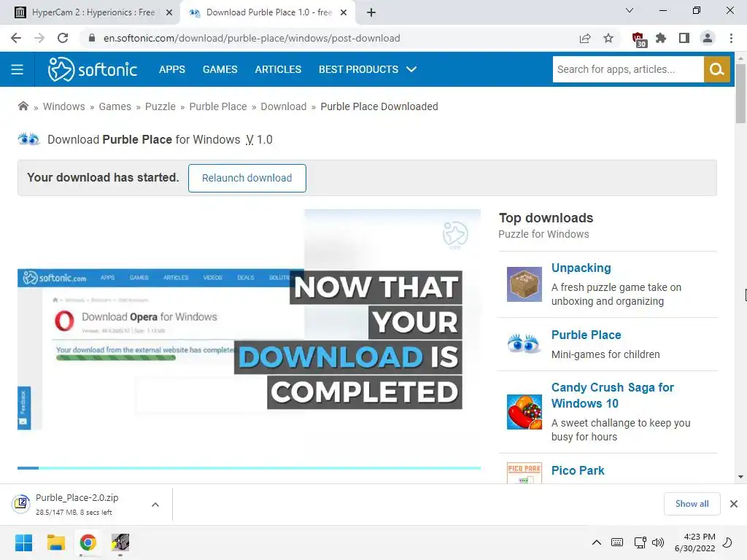
Task: Click the network display tray icon
Action: click(x=640, y=542)
